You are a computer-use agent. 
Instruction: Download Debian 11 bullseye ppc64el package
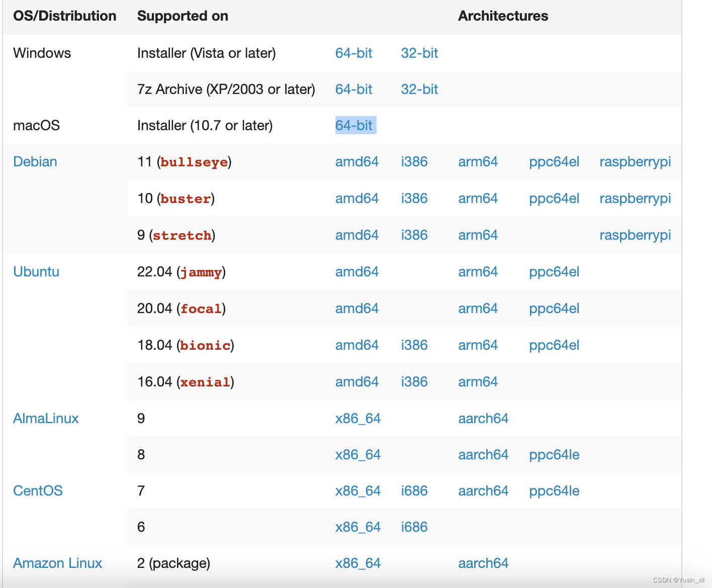pos(554,162)
